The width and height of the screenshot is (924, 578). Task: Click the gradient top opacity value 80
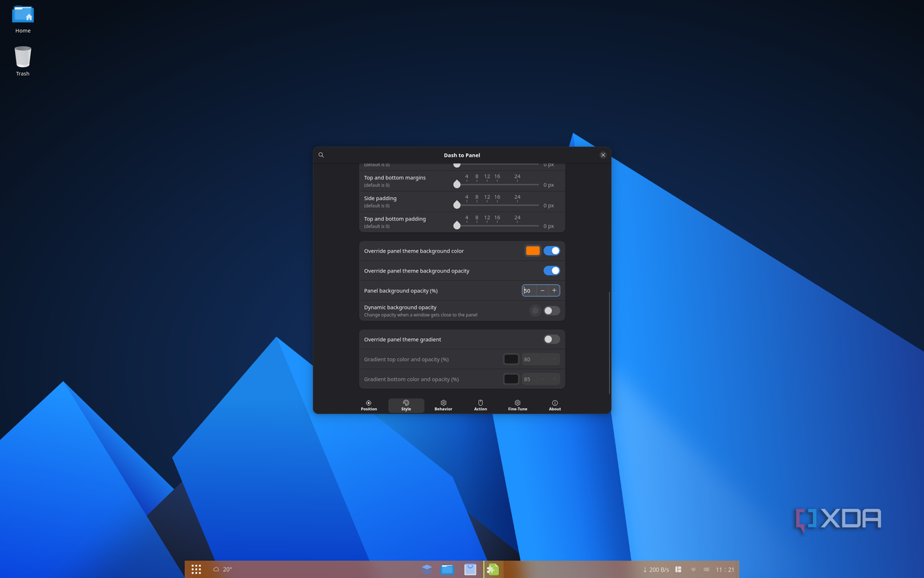pos(528,359)
